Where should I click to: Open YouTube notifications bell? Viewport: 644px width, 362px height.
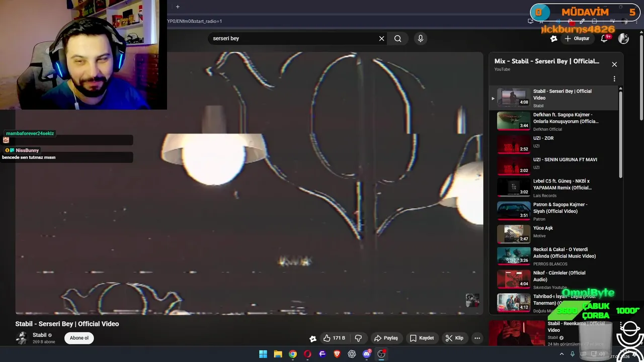[x=604, y=38]
